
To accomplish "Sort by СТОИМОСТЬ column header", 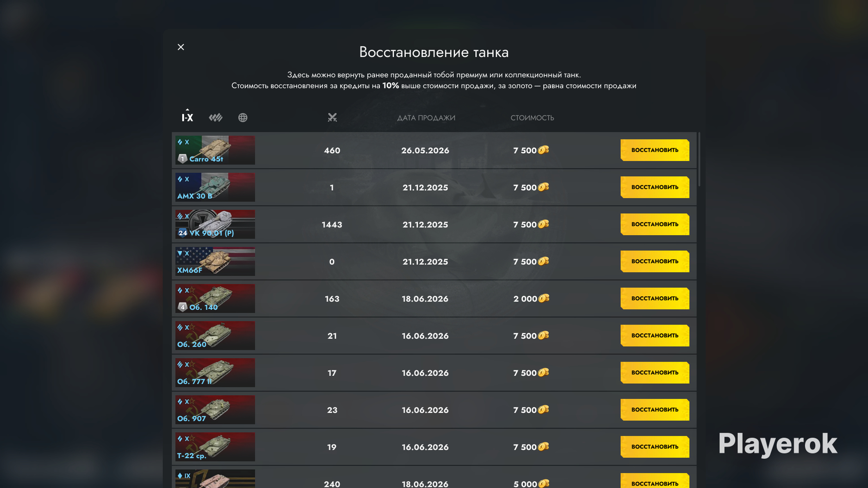I will 532,118.
